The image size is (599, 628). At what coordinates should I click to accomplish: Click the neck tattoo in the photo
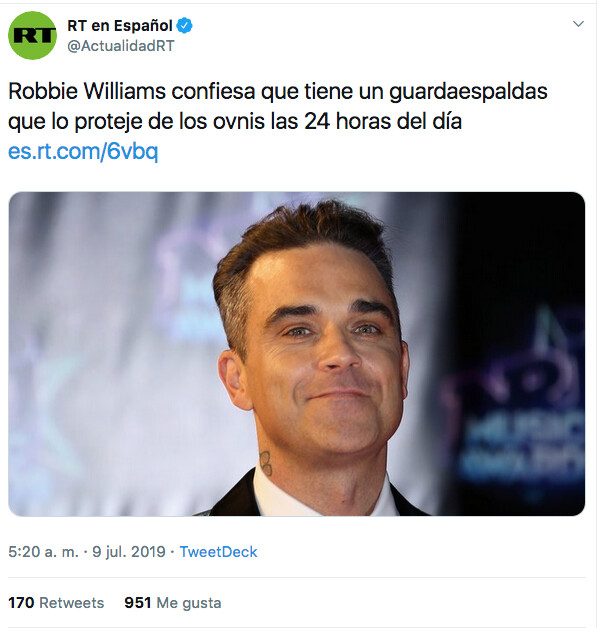point(265,463)
